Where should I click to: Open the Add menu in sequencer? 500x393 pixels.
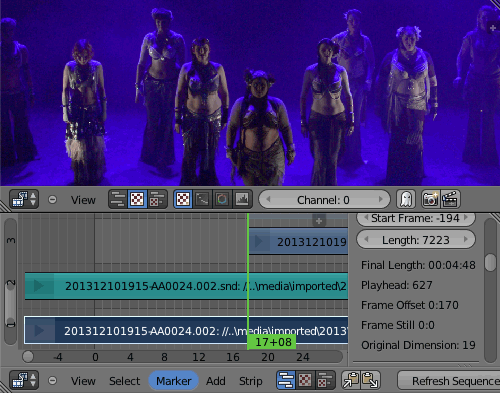tap(216, 381)
